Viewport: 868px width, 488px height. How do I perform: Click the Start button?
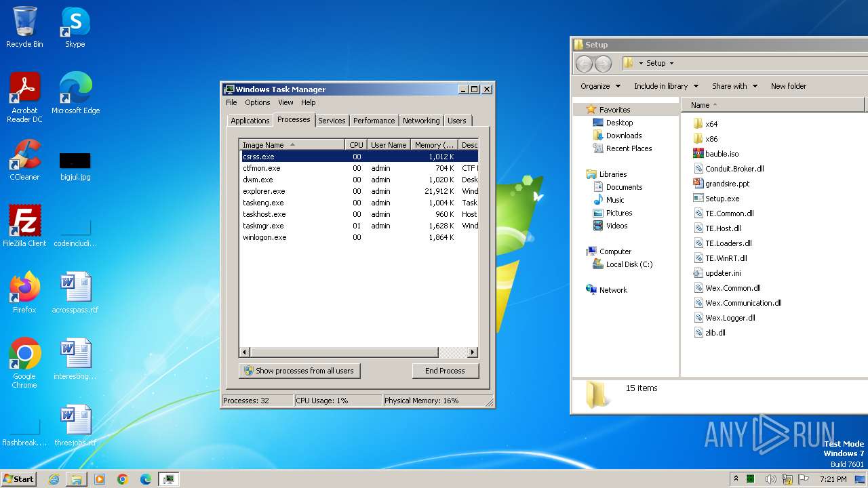[18, 479]
